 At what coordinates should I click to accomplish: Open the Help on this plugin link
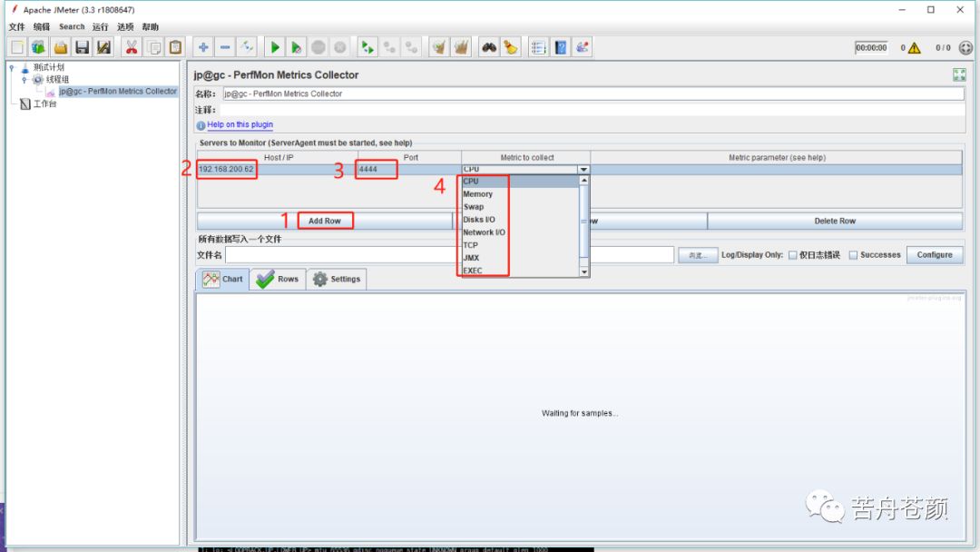(x=240, y=124)
